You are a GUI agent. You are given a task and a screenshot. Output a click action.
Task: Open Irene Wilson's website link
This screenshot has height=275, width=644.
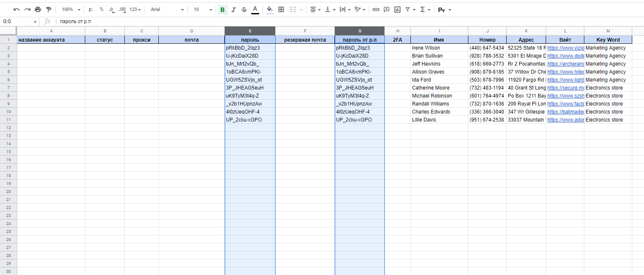point(565,48)
